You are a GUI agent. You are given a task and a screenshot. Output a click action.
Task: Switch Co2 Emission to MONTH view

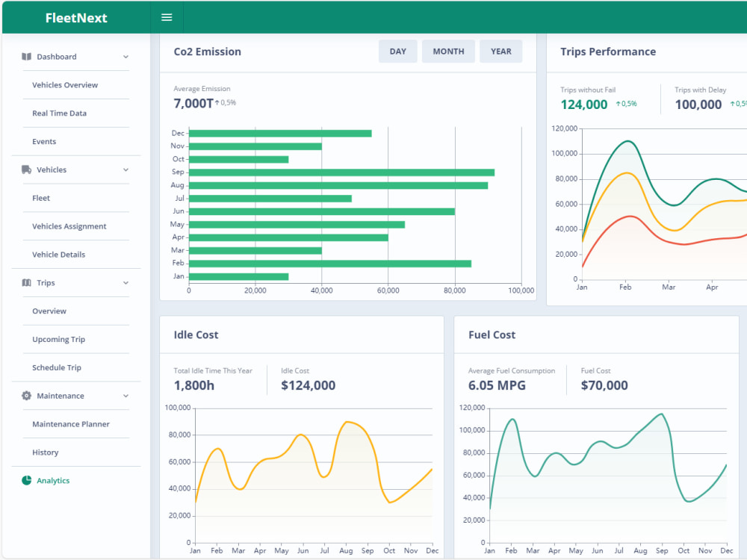click(x=448, y=52)
